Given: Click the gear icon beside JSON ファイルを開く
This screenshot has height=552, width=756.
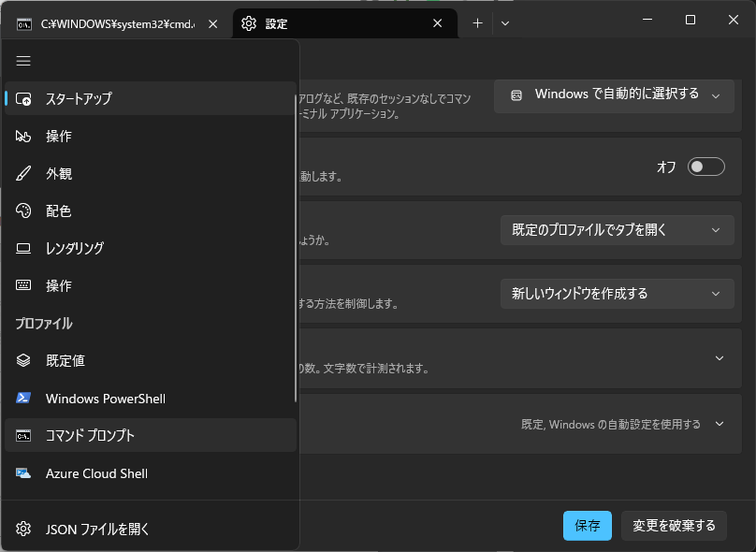Looking at the screenshot, I should [x=23, y=529].
